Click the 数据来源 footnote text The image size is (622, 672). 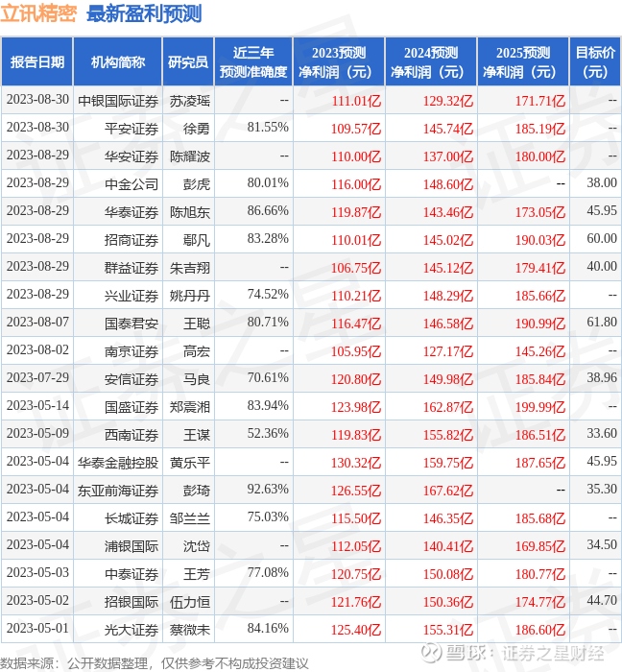(155, 664)
